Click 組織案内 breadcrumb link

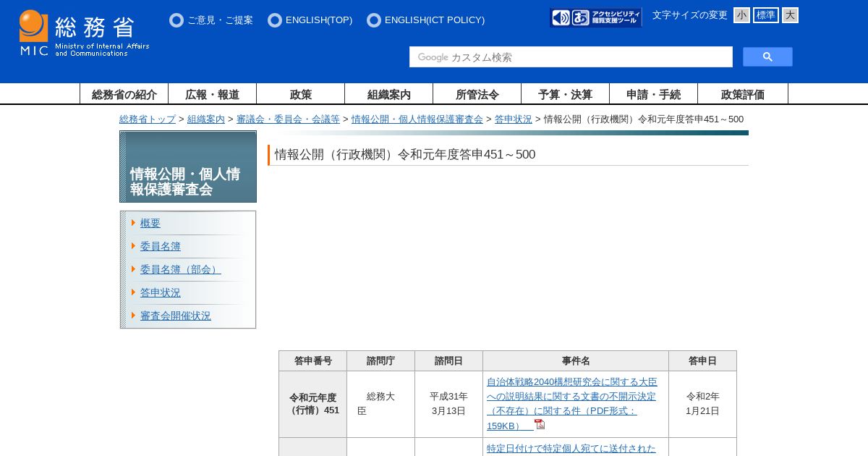206,119
